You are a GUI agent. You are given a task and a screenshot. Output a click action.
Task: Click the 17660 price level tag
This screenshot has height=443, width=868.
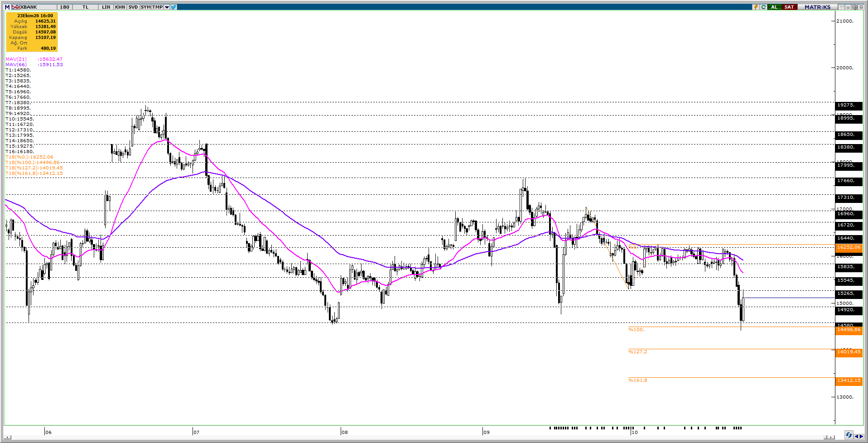(849, 181)
